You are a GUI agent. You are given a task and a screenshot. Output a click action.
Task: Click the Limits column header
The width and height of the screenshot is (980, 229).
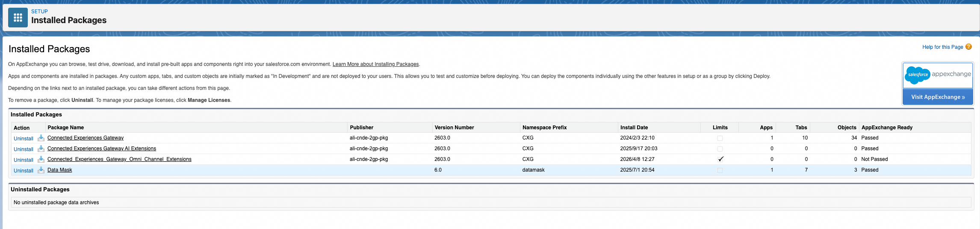[720, 128]
